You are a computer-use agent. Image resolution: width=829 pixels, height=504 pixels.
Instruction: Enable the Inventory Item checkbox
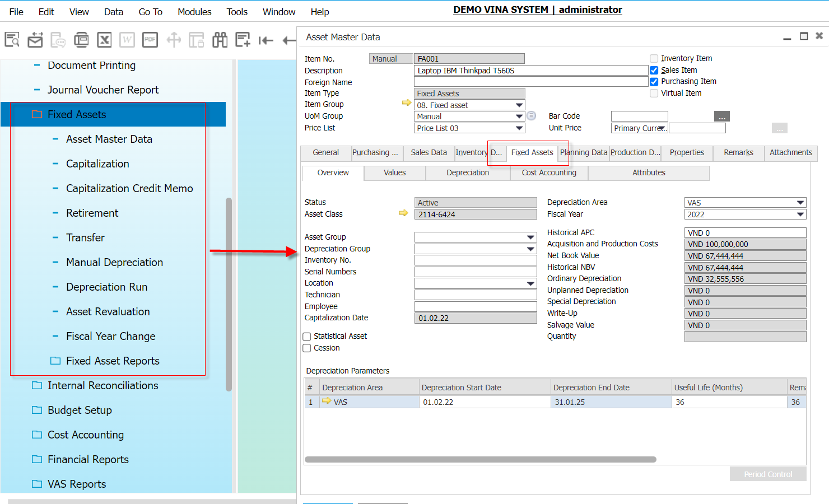[x=654, y=58]
